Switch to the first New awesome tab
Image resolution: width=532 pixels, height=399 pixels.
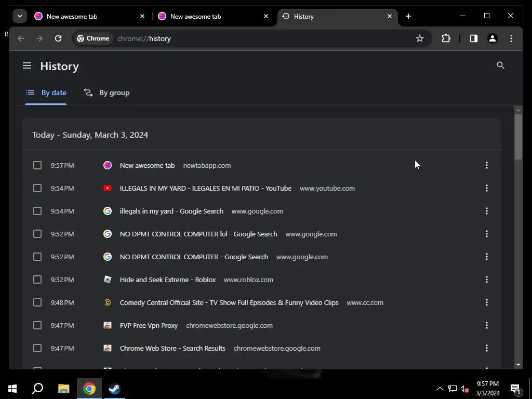90,16
